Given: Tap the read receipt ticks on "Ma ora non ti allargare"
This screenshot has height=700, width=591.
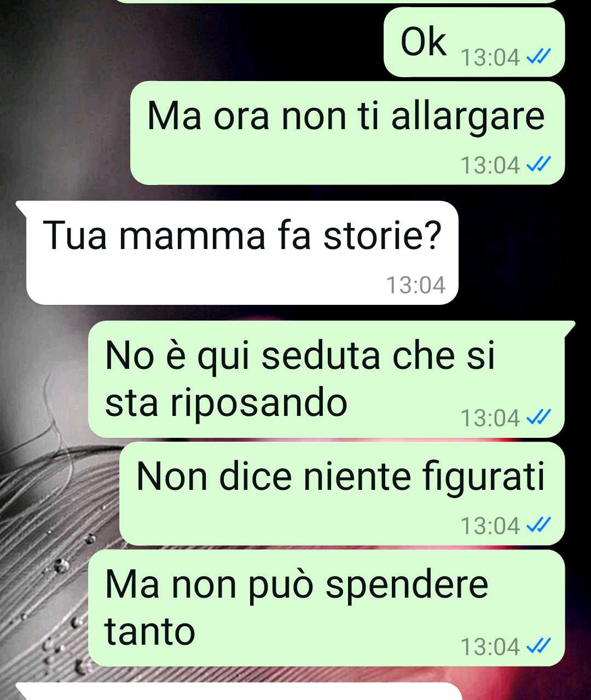Looking at the screenshot, I should click(537, 164).
